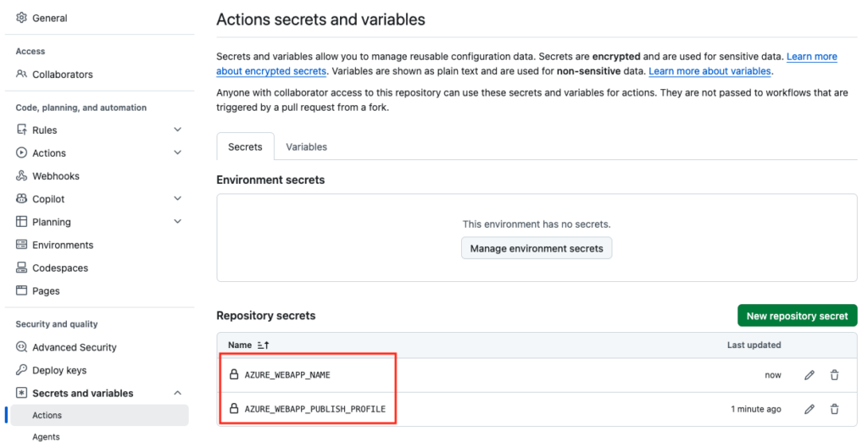Image resolution: width=868 pixels, height=442 pixels.
Task: Select Agents under Secrets and variables
Action: coord(46,436)
